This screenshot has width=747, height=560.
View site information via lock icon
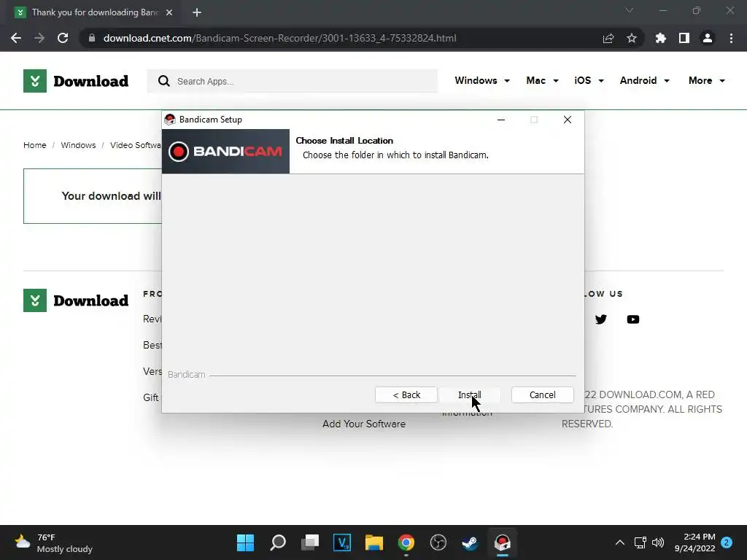[x=92, y=38]
